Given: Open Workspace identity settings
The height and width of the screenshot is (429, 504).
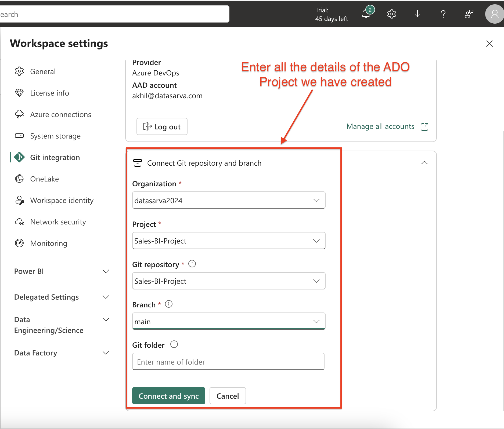Looking at the screenshot, I should pyautogui.click(x=62, y=200).
